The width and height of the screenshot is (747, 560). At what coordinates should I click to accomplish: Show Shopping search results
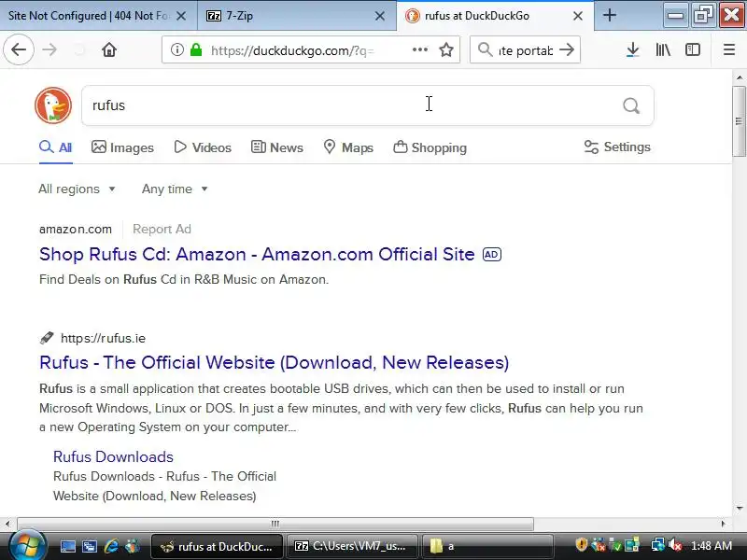pyautogui.click(x=430, y=147)
